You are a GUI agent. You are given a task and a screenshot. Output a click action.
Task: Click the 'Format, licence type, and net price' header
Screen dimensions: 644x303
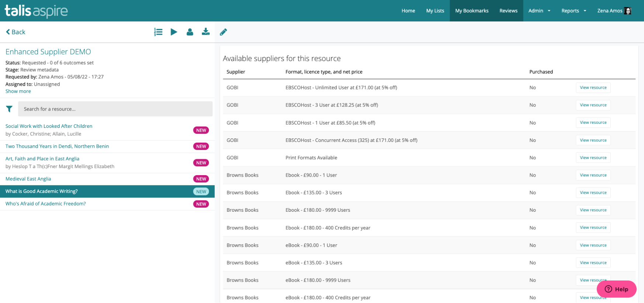click(324, 72)
